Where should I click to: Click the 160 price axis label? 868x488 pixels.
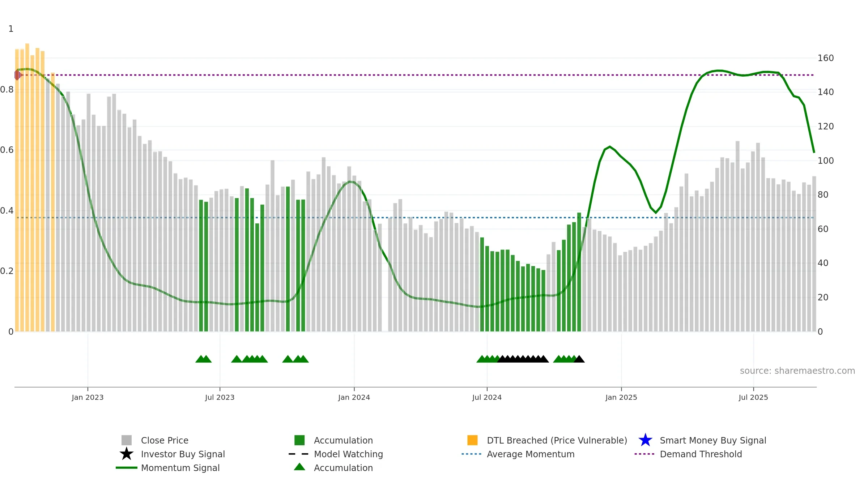(826, 58)
